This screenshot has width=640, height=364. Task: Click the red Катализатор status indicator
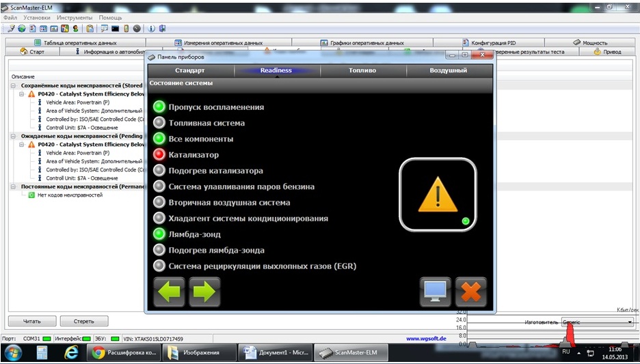point(159,155)
